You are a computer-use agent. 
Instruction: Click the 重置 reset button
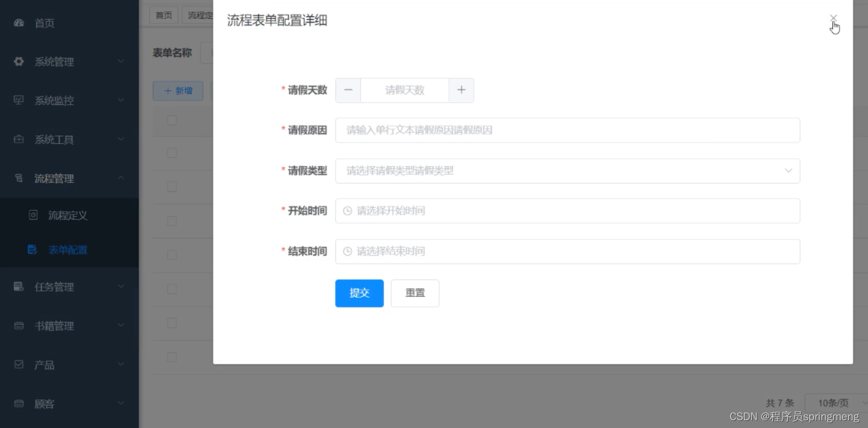tap(415, 293)
